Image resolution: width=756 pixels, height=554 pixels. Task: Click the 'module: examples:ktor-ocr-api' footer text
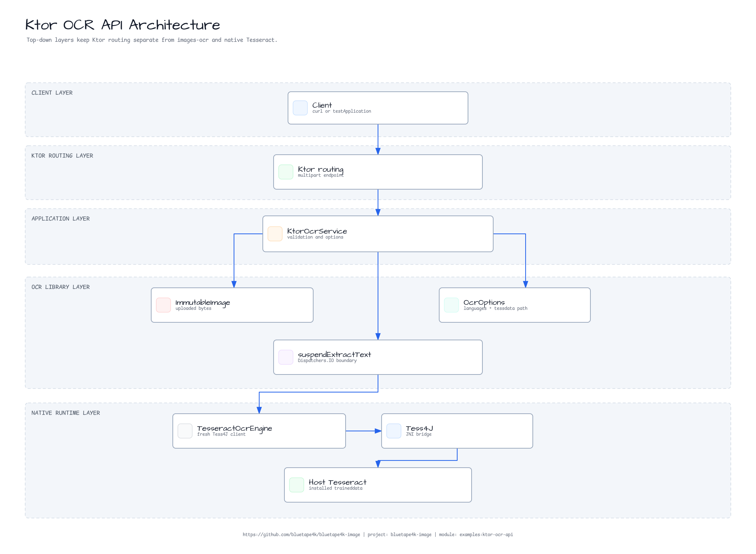(x=476, y=535)
